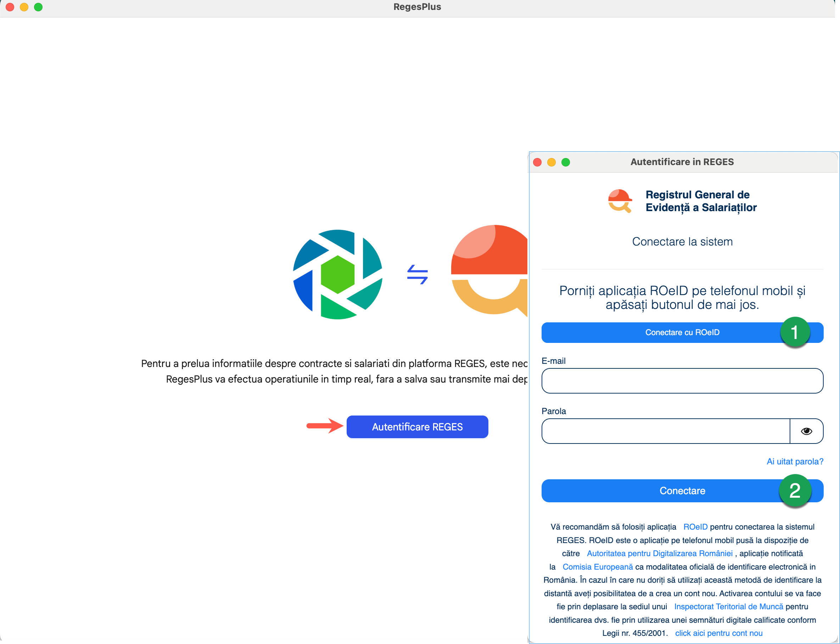The height and width of the screenshot is (644, 840).
Task: Click the green zoom button of the Autentificare dialog
Action: 566,162
